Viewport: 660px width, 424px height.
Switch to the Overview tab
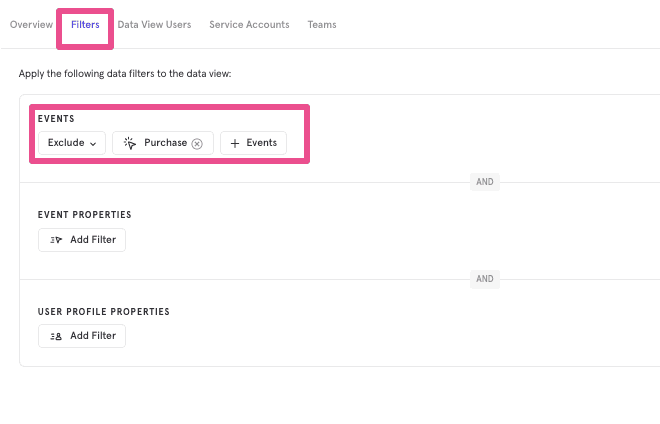[32, 24]
